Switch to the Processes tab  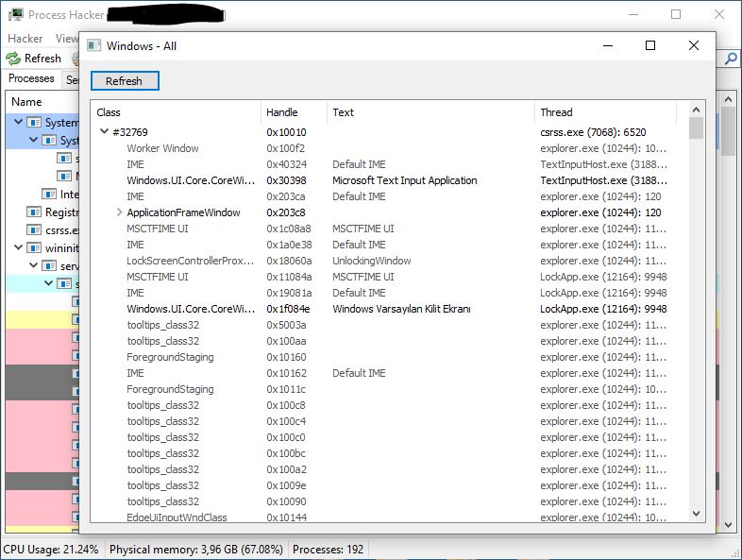point(31,78)
